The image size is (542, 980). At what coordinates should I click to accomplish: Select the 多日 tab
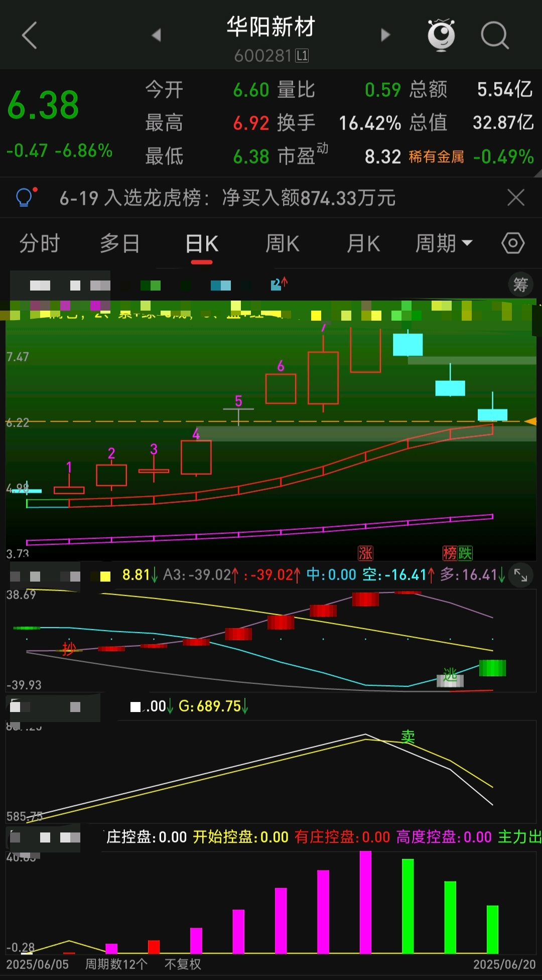[x=120, y=244]
